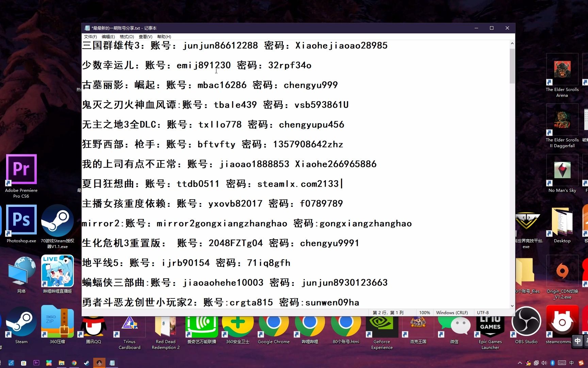Click the scroll-up arrow in Notepad
This screenshot has height=368, width=588.
point(512,44)
